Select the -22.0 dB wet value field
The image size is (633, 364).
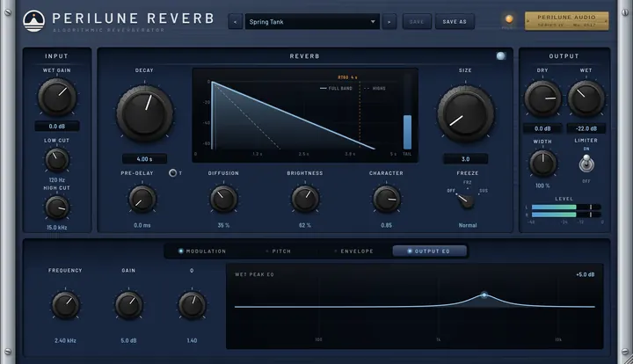tap(586, 128)
